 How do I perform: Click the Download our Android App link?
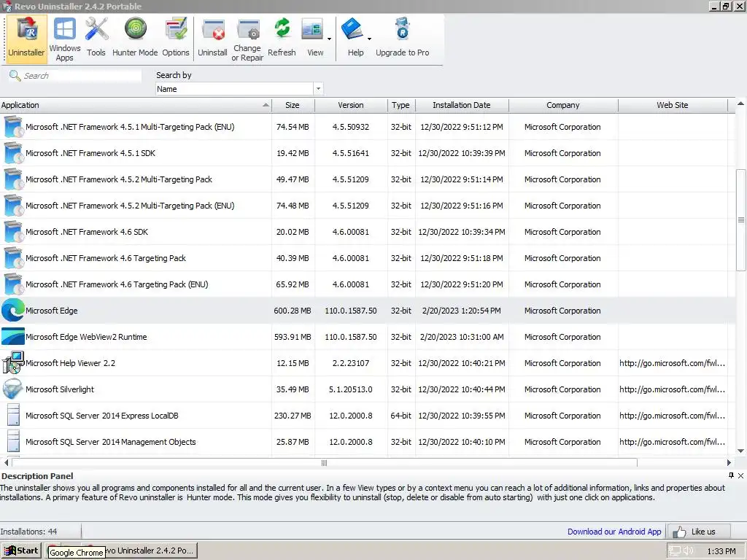614,532
